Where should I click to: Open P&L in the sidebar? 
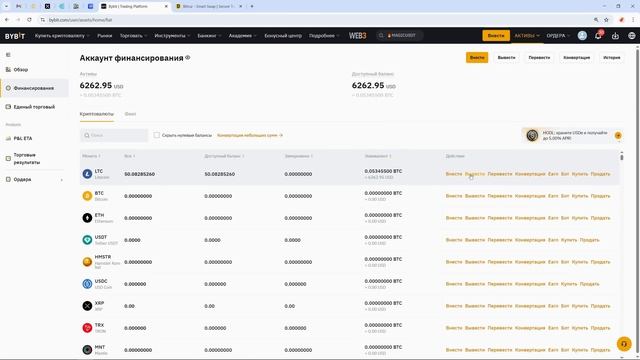23,138
